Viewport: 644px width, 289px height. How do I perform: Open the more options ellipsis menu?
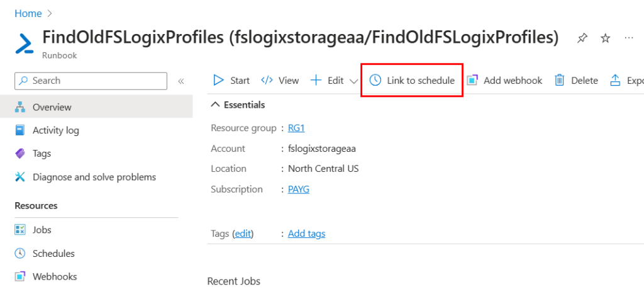tap(628, 38)
